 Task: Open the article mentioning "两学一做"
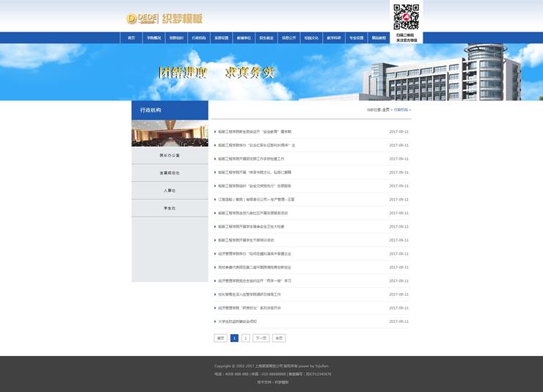[255, 281]
